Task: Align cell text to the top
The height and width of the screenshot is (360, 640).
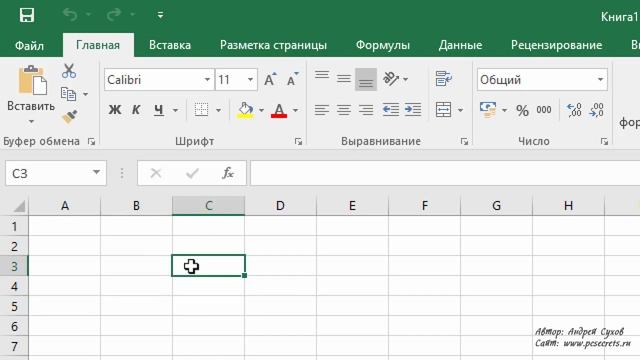Action: coord(322,77)
